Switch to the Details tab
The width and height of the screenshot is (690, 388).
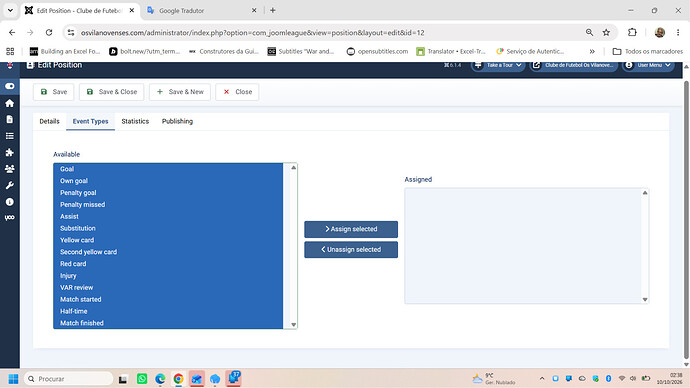click(49, 121)
